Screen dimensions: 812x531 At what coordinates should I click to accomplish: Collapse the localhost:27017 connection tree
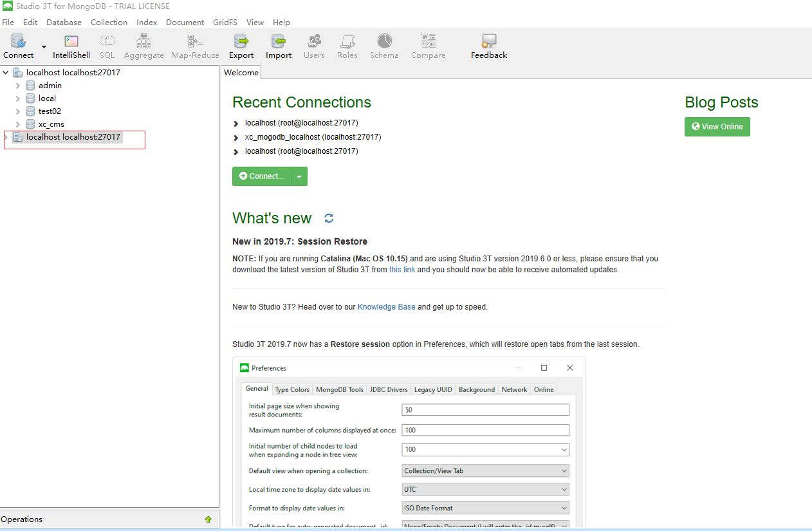pyautogui.click(x=5, y=72)
